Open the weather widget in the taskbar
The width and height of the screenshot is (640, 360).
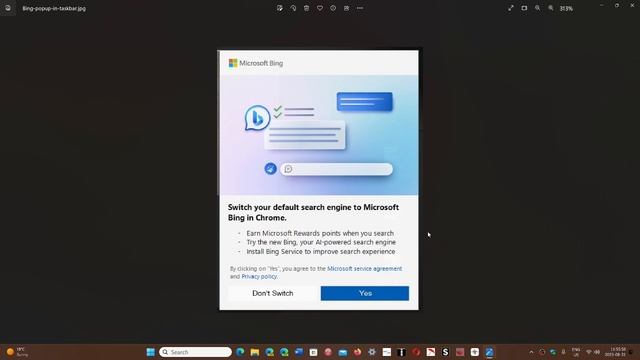(x=17, y=352)
